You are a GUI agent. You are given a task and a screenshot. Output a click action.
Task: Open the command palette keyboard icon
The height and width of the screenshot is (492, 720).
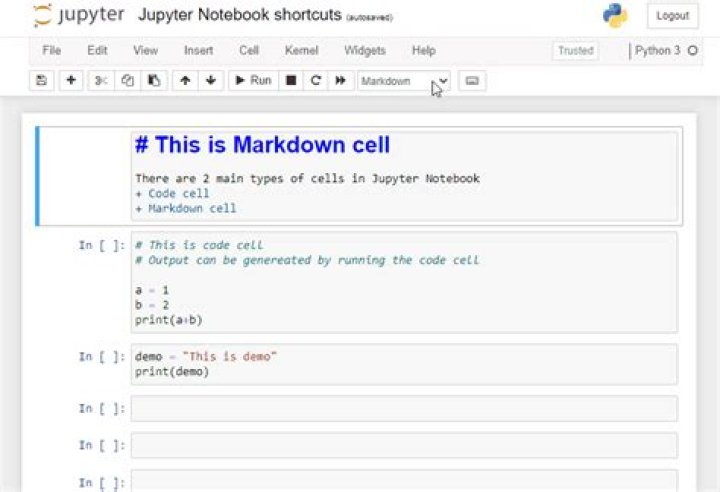point(472,81)
